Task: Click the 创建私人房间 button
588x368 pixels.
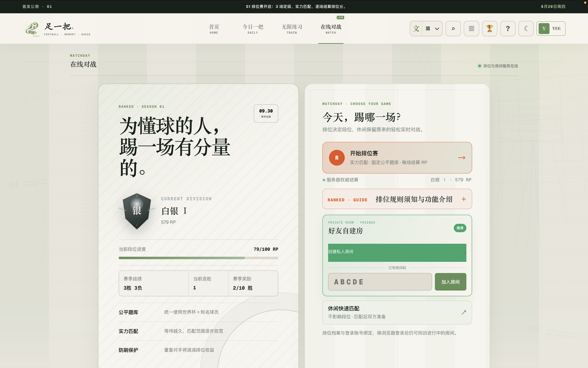Action: [x=397, y=253]
